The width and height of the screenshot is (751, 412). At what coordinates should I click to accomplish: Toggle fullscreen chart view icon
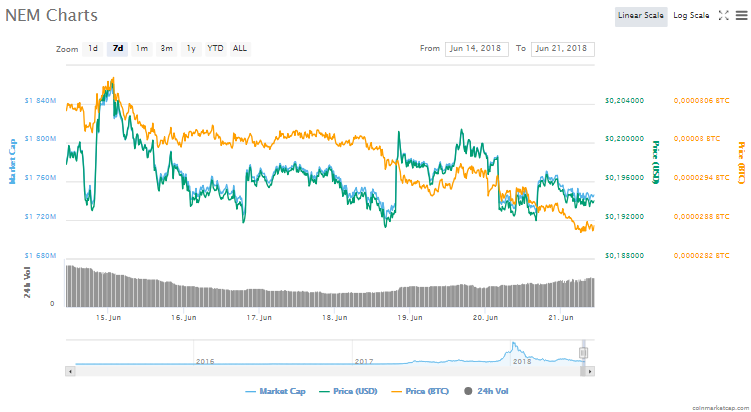coord(723,15)
